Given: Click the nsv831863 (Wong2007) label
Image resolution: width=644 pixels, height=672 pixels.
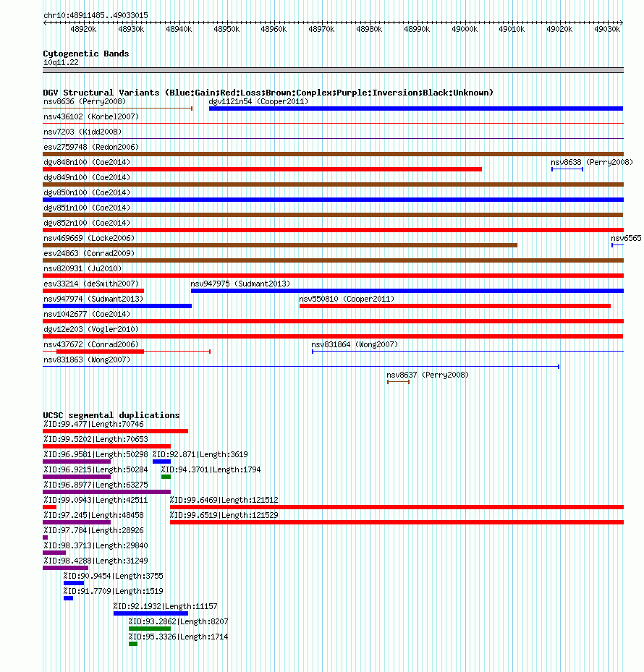Looking at the screenshot, I should [87, 360].
